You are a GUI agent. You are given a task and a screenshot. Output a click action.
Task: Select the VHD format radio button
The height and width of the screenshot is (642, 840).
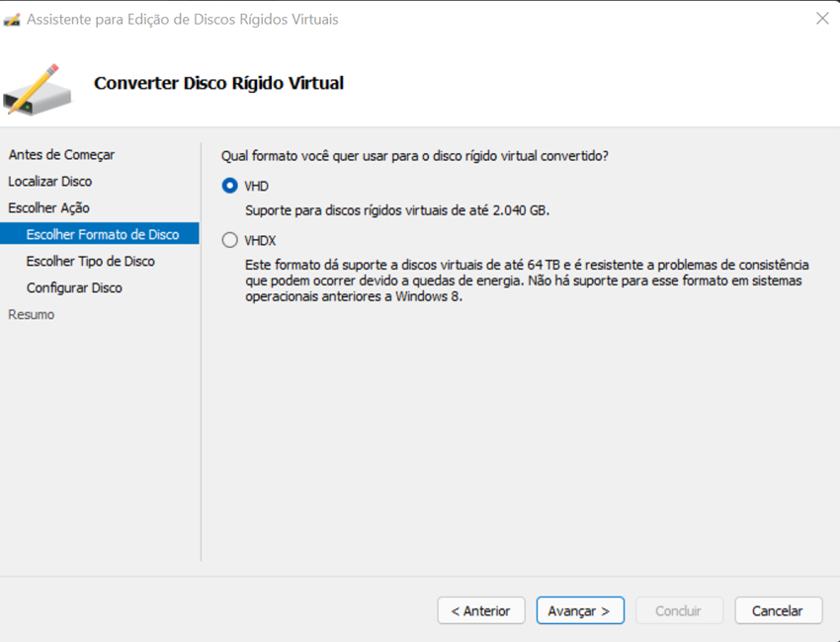230,186
